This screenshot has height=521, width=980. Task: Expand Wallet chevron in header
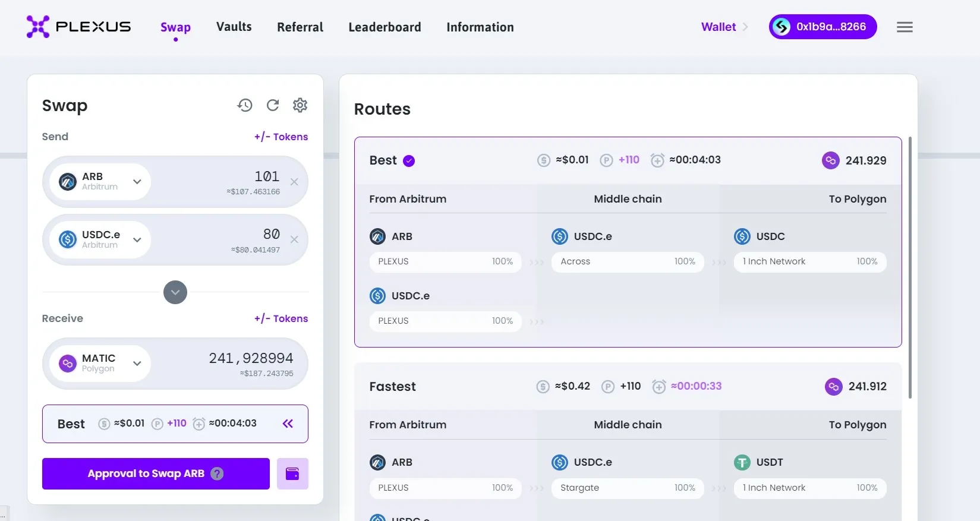pyautogui.click(x=745, y=27)
